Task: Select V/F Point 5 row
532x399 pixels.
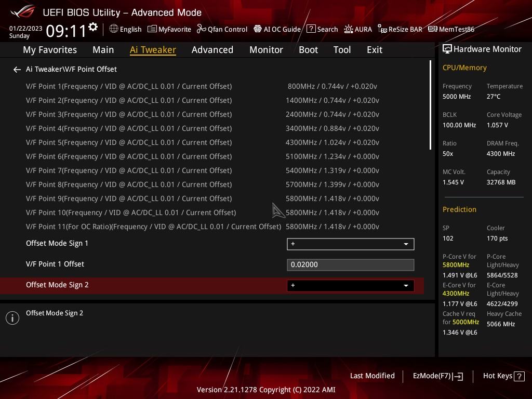Action: 212,142
